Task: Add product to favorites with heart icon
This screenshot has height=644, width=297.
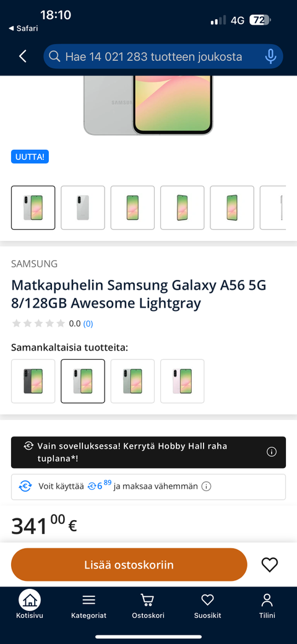Action: (270, 565)
